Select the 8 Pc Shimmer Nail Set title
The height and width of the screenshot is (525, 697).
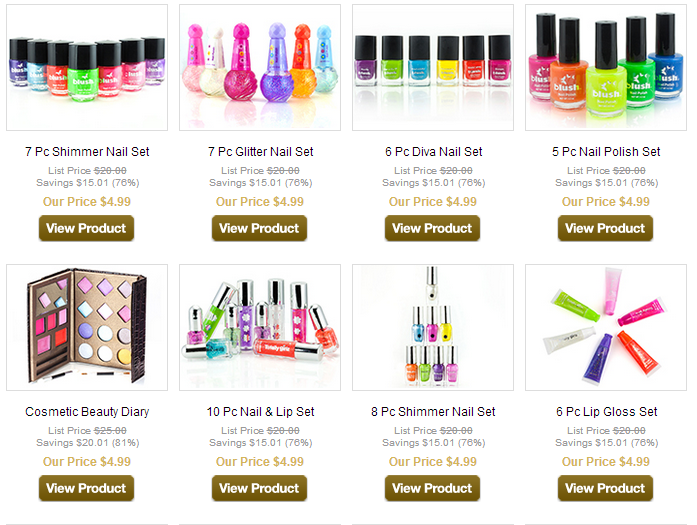pyautogui.click(x=433, y=412)
